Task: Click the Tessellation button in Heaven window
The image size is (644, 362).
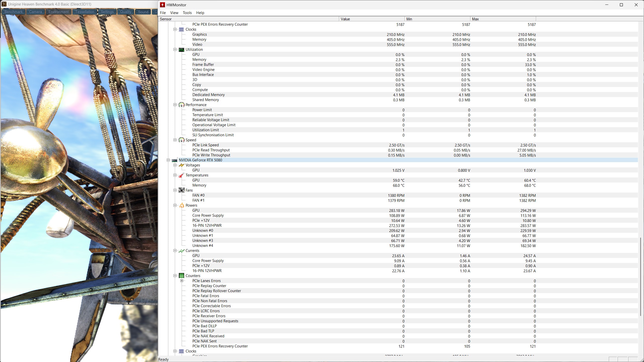Action: 85,12
